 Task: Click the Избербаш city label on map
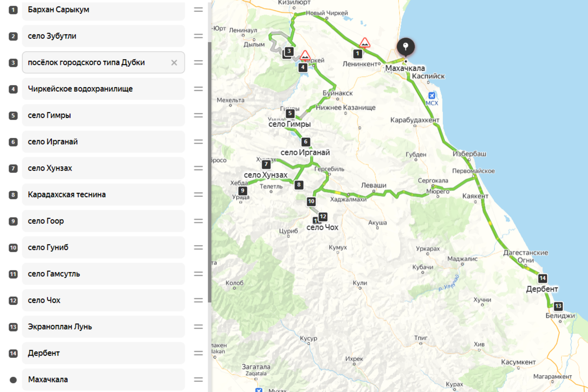[469, 154]
